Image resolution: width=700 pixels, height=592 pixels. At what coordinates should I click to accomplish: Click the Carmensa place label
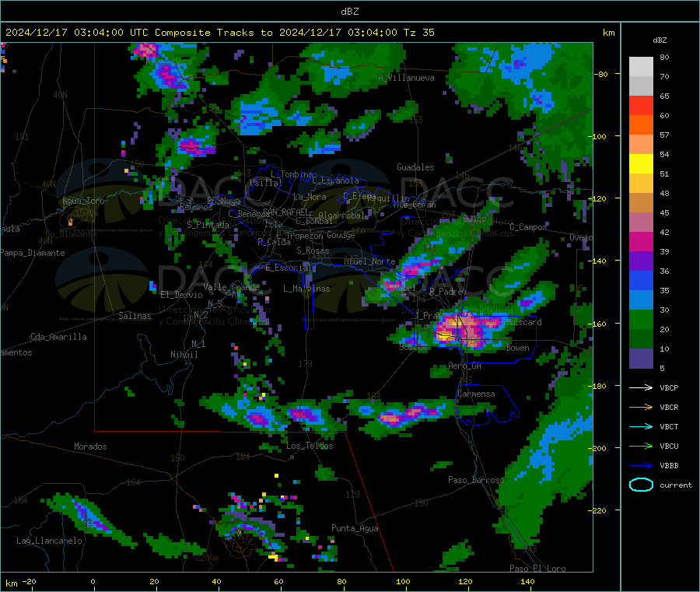click(x=476, y=394)
